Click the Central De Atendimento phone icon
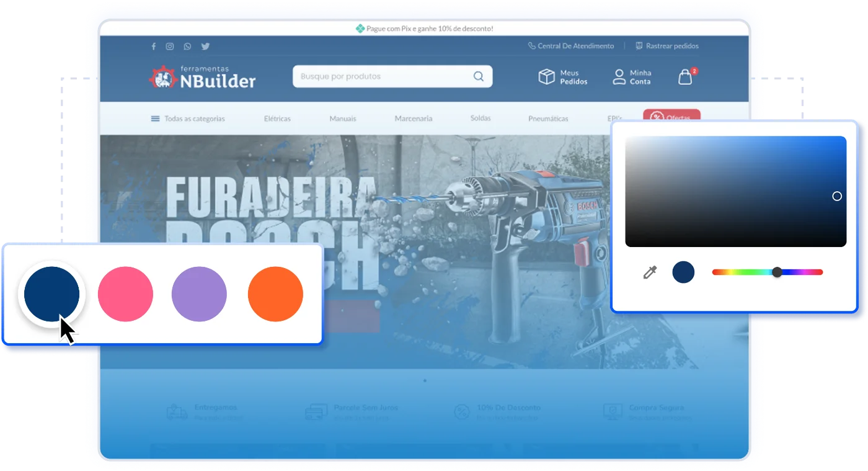The width and height of the screenshot is (868, 471). [531, 46]
